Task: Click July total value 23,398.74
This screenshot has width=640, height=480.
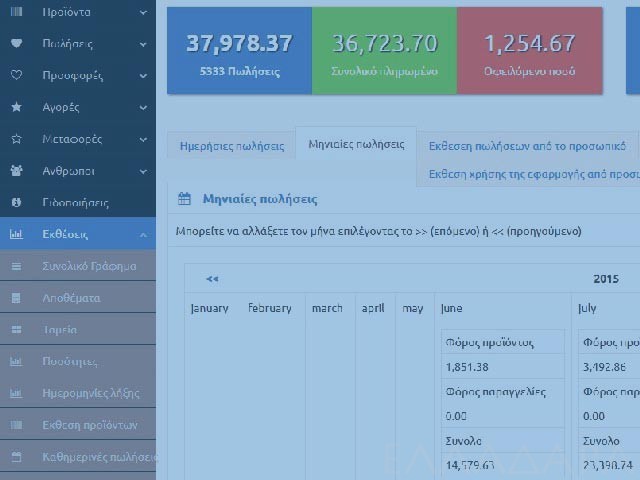Action: (608, 465)
